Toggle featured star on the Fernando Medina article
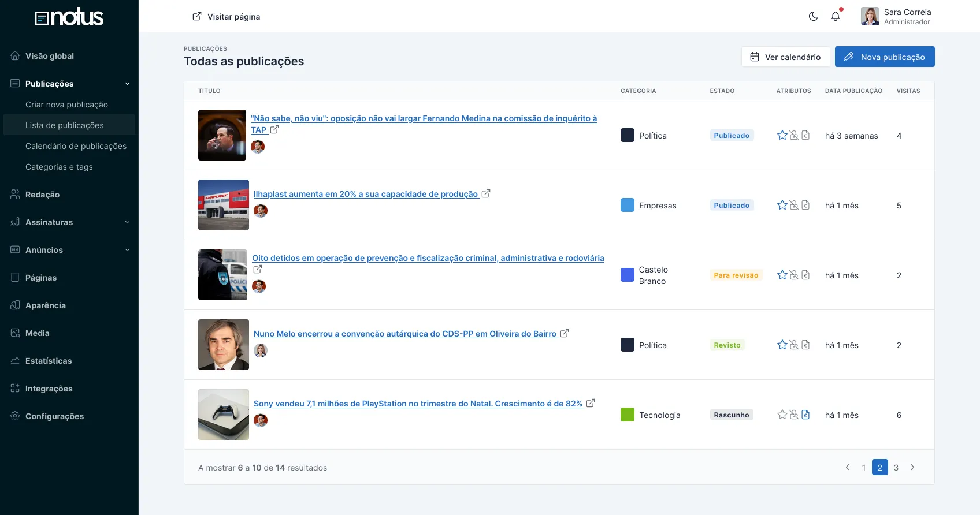Screen dimensions: 980x515 click(782, 135)
